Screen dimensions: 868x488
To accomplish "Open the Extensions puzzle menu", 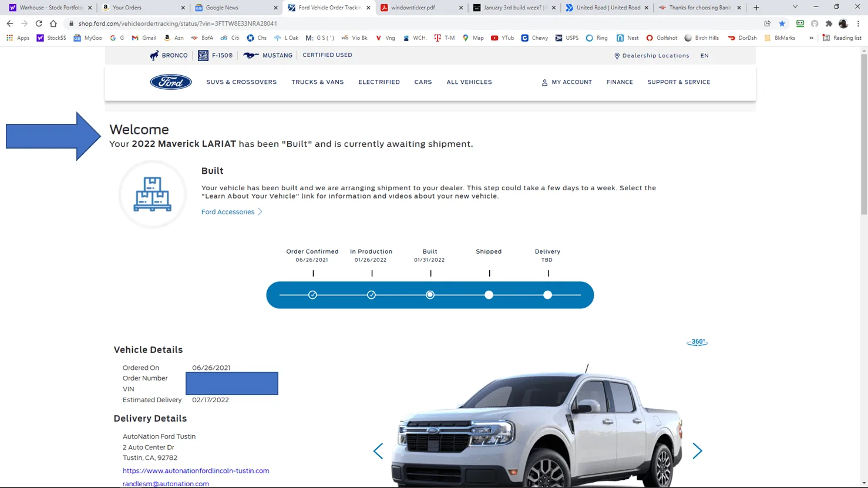I will click(x=829, y=23).
